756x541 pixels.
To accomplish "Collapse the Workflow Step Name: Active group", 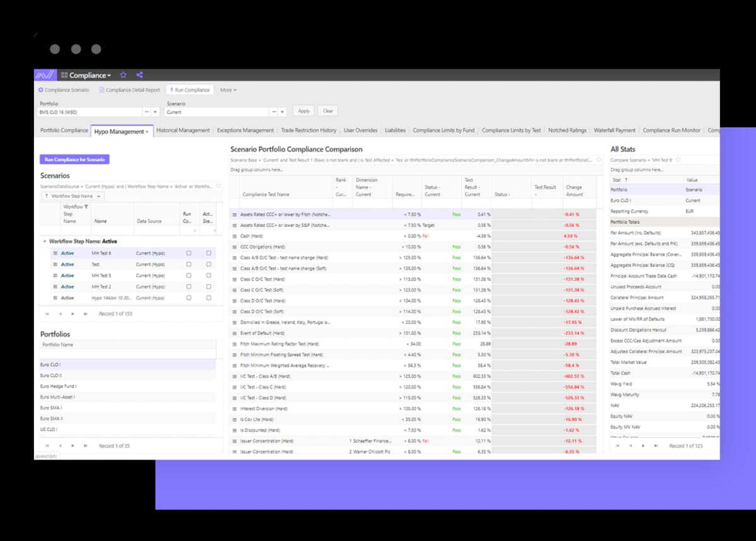I will point(44,241).
